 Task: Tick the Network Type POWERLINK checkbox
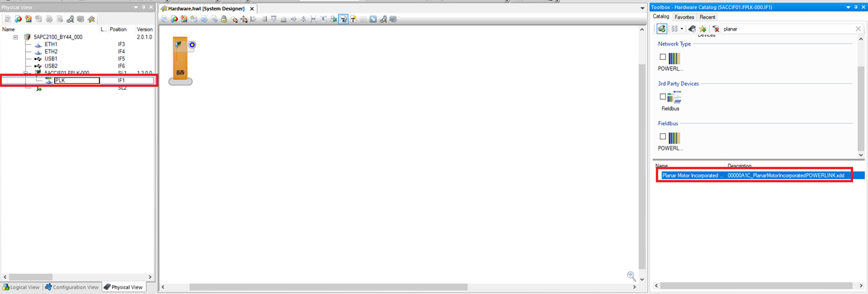click(663, 57)
